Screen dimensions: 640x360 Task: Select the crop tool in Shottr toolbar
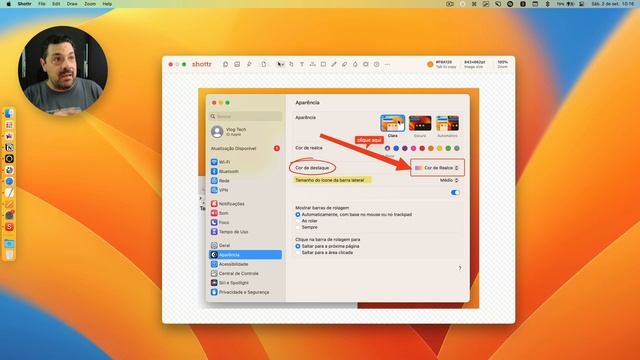pos(291,64)
